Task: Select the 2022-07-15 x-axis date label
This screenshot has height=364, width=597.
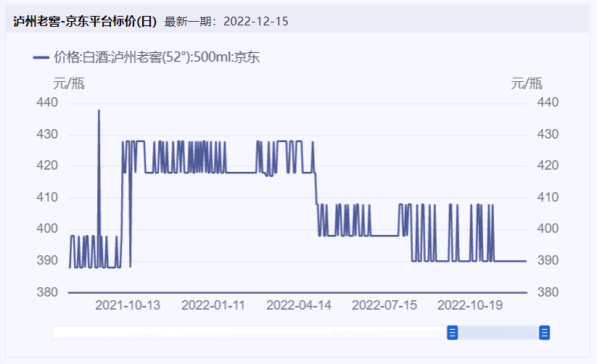Action: point(384,305)
